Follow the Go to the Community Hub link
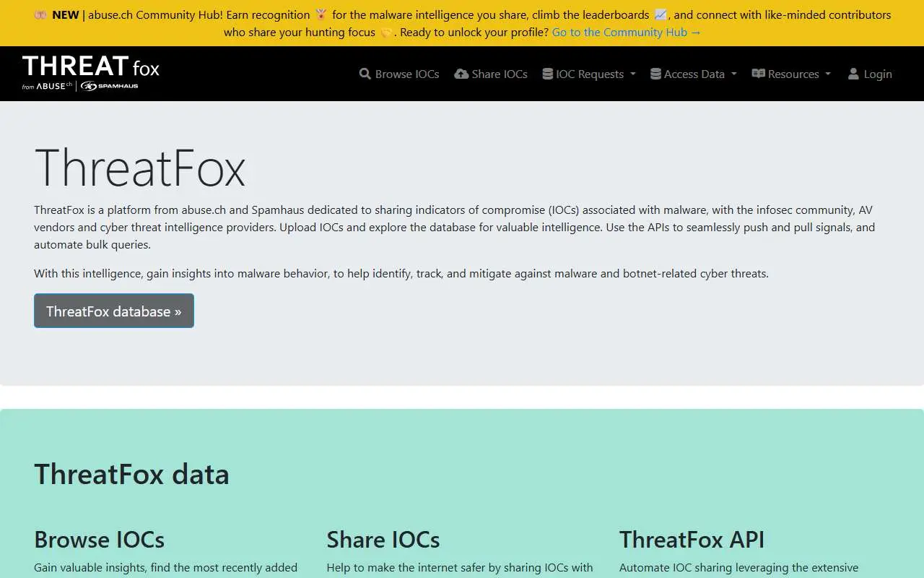The image size is (924, 578). tap(627, 32)
